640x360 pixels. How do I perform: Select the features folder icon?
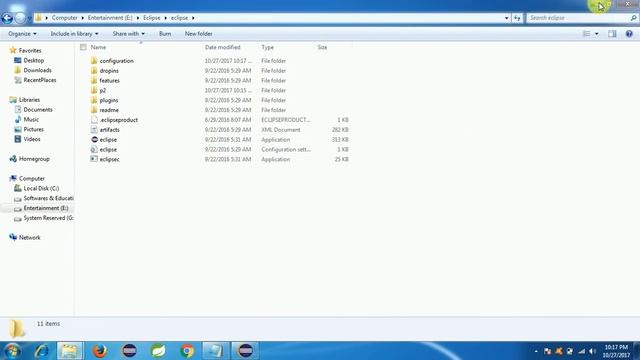pyautogui.click(x=94, y=80)
